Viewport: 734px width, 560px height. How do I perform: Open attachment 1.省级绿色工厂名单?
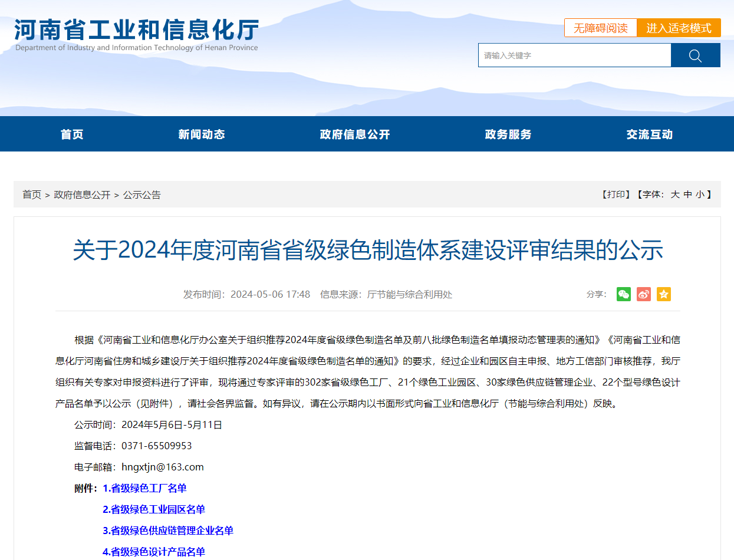(x=144, y=488)
